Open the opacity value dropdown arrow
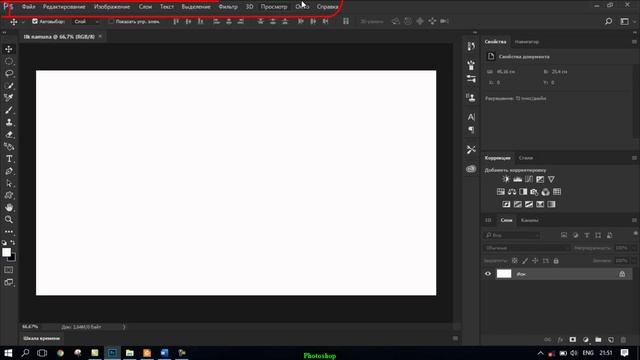This screenshot has width=640, height=360. tap(633, 248)
